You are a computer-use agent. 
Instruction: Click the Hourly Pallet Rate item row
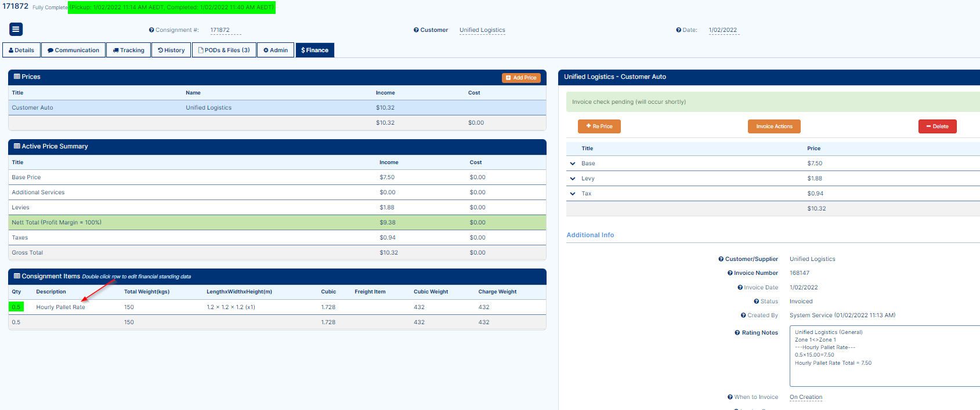pyautogui.click(x=277, y=307)
